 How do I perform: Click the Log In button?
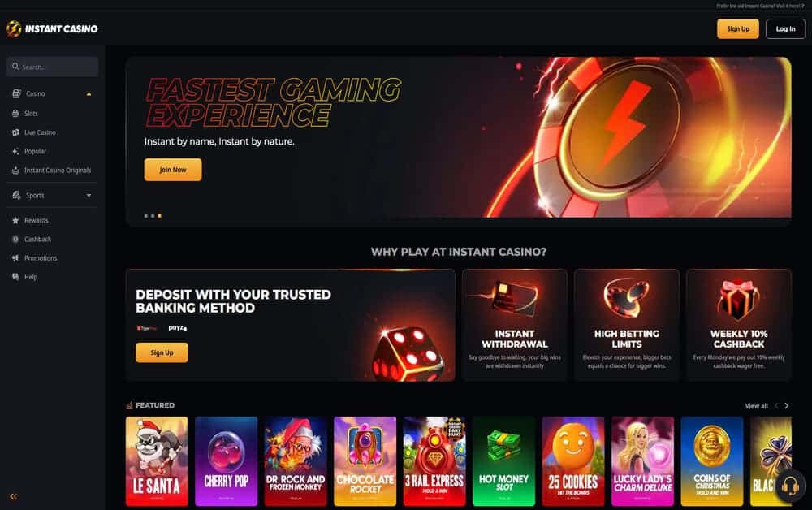click(x=785, y=29)
